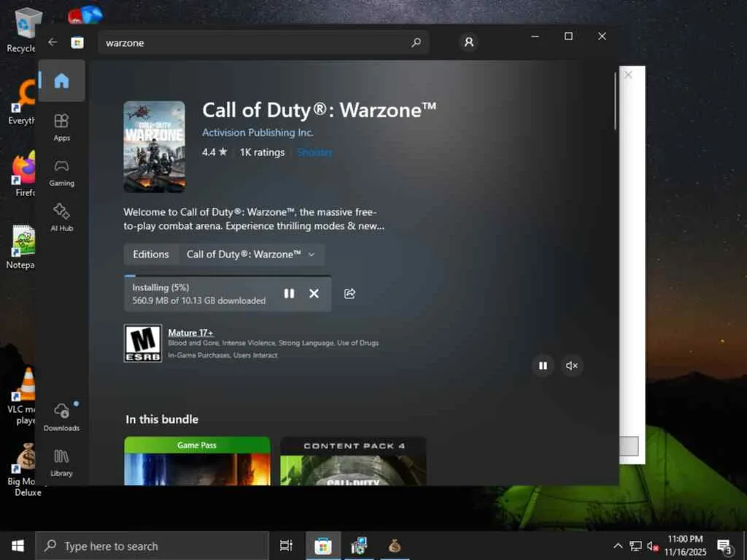Go back with the Store back arrow
The image size is (747, 560).
point(53,42)
